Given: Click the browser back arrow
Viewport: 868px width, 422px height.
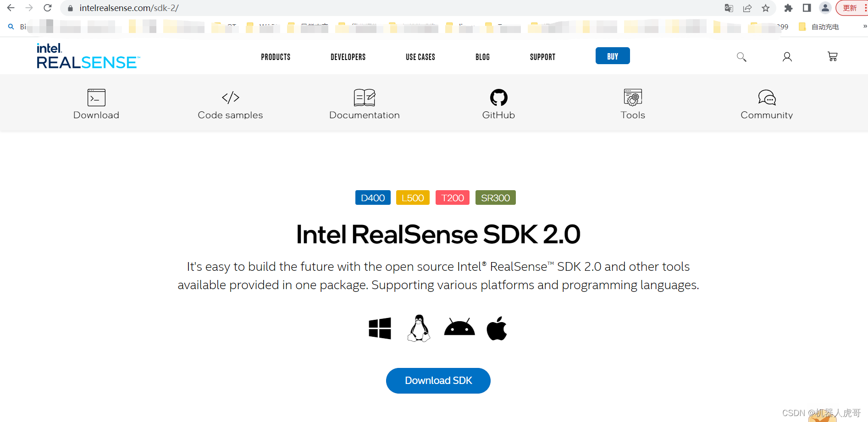Looking at the screenshot, I should [x=11, y=8].
